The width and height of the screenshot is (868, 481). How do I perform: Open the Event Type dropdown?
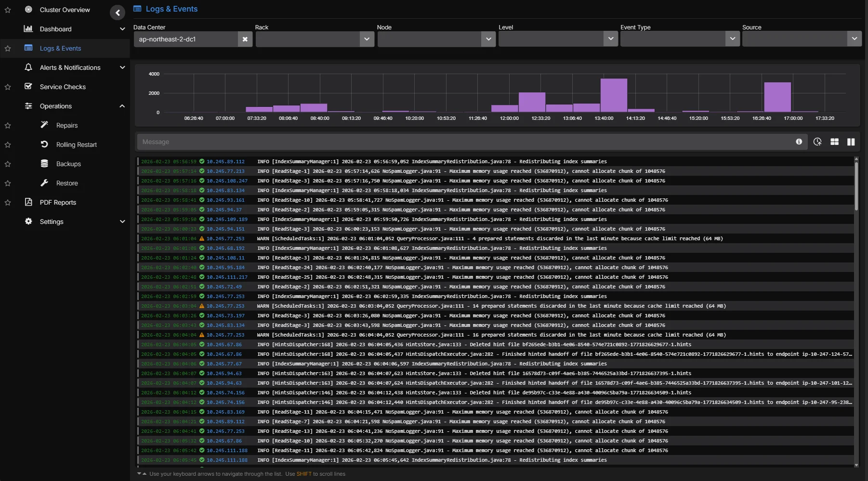(680, 39)
